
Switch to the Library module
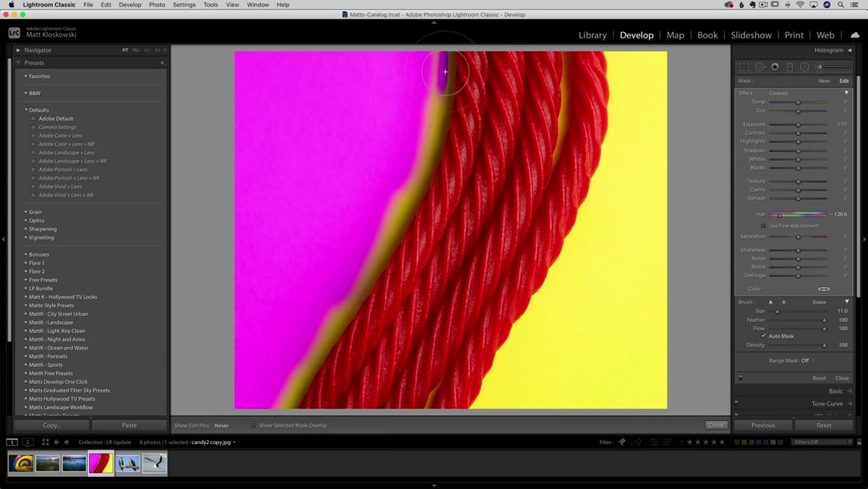pyautogui.click(x=592, y=35)
